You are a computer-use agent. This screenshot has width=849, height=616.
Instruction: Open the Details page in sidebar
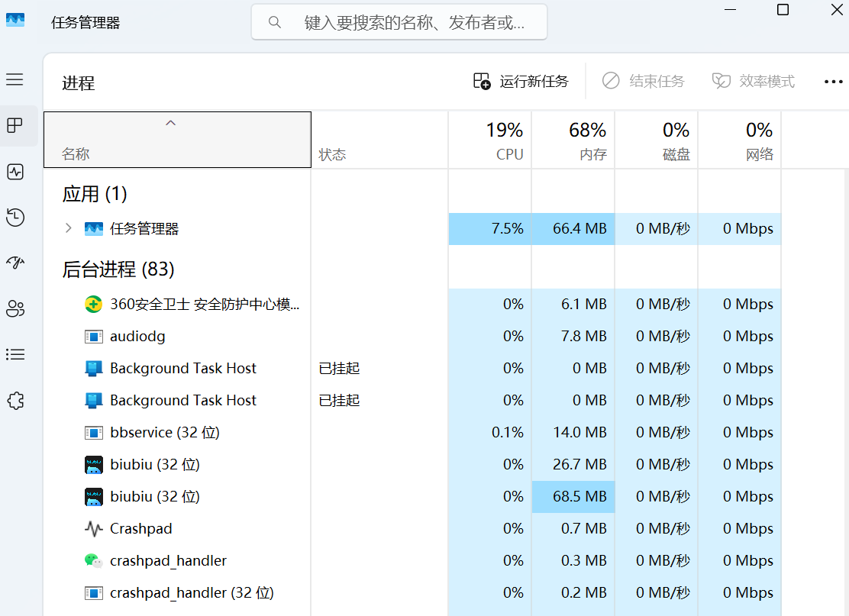click(15, 354)
